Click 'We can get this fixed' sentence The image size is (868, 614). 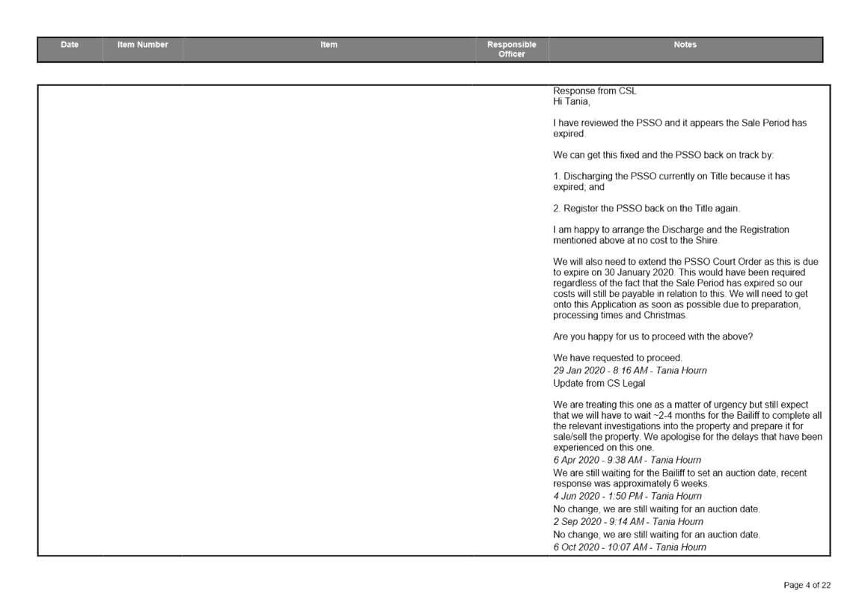(663, 155)
